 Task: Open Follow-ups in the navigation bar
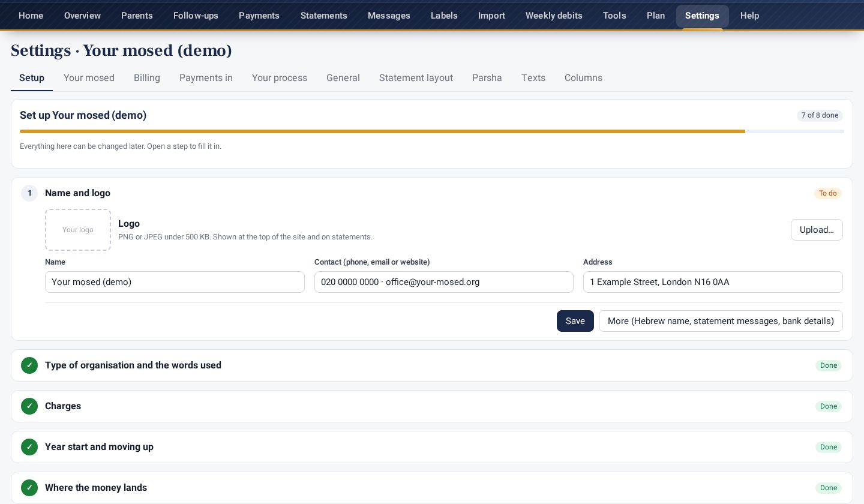coord(196,16)
